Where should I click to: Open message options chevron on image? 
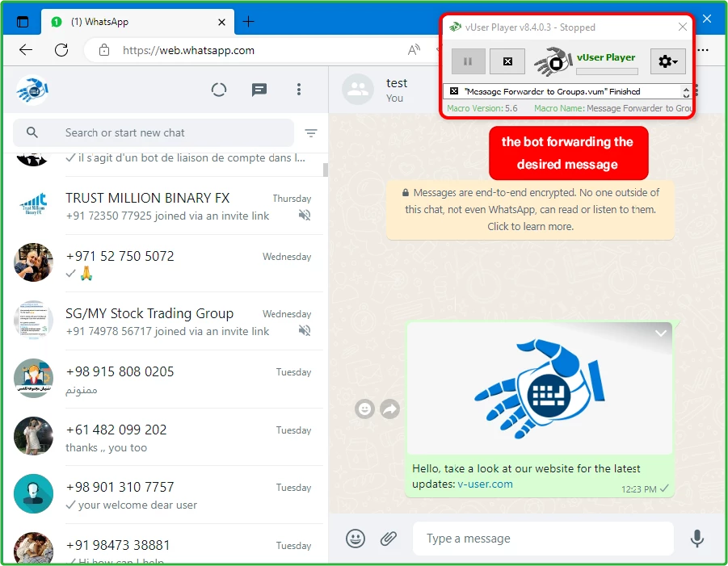[661, 333]
